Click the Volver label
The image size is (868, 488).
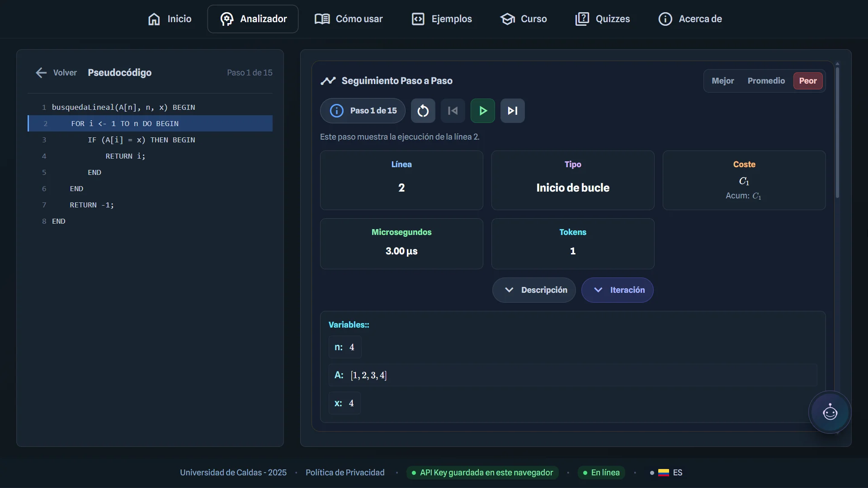click(x=65, y=73)
